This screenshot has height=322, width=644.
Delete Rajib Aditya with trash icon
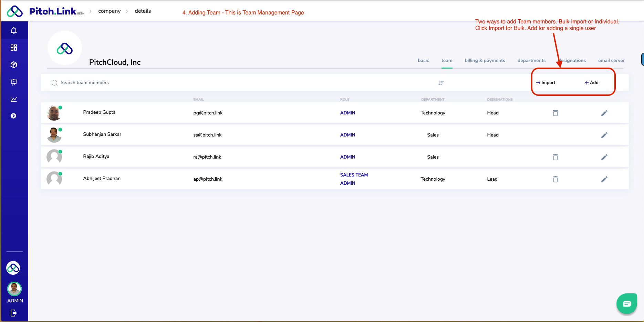(555, 157)
